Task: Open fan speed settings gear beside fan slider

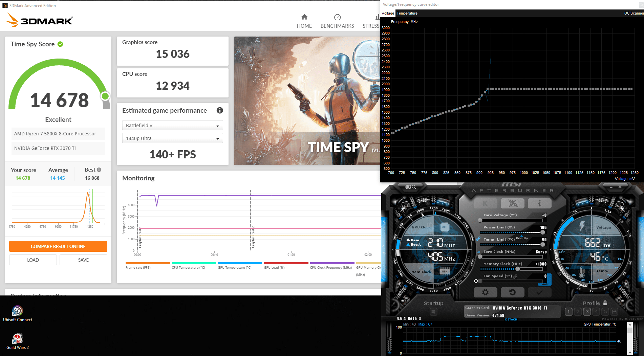Action: tap(476, 281)
